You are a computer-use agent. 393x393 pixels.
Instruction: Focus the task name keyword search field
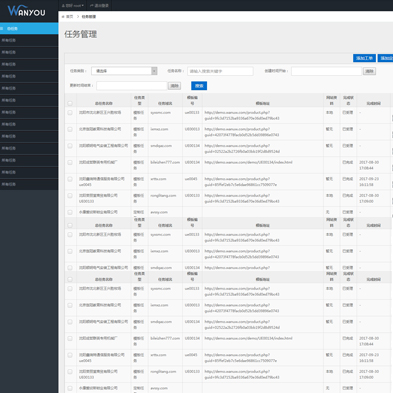(220, 71)
